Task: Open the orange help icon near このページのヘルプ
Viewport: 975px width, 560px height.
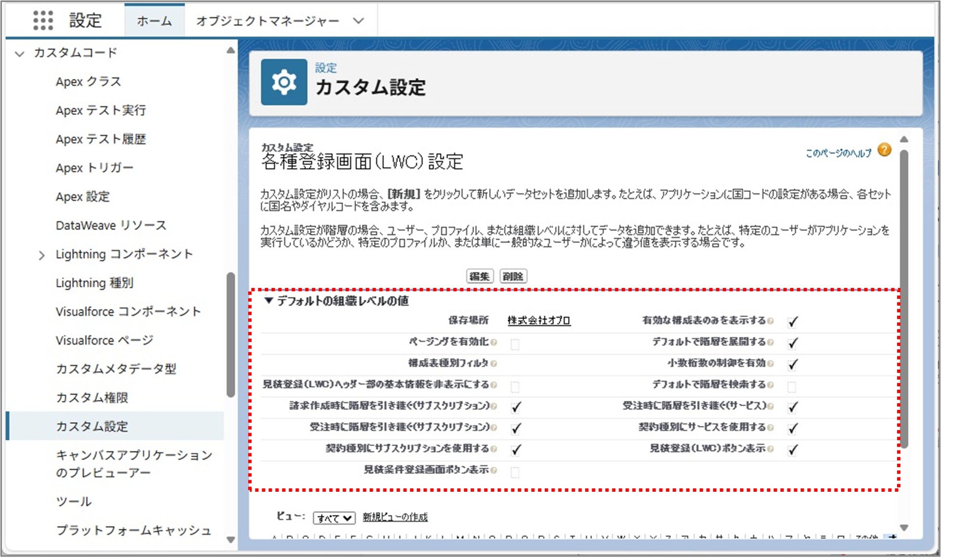Action: click(885, 150)
